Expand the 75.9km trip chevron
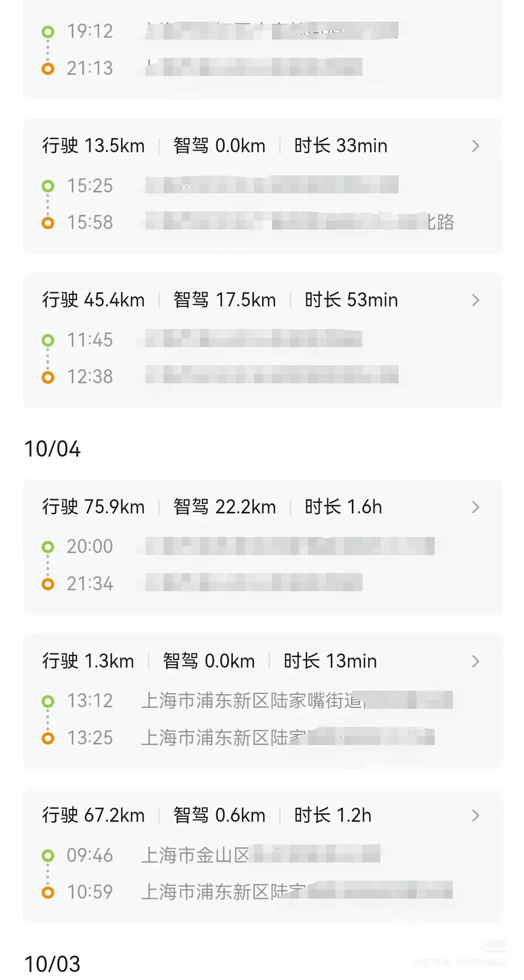This screenshot has width=524, height=980. [475, 507]
